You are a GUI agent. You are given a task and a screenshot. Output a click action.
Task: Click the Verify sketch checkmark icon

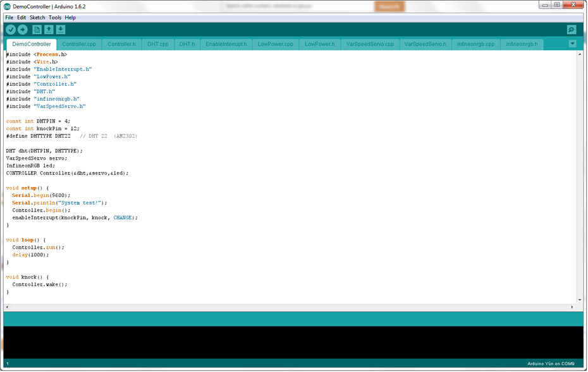[11, 30]
